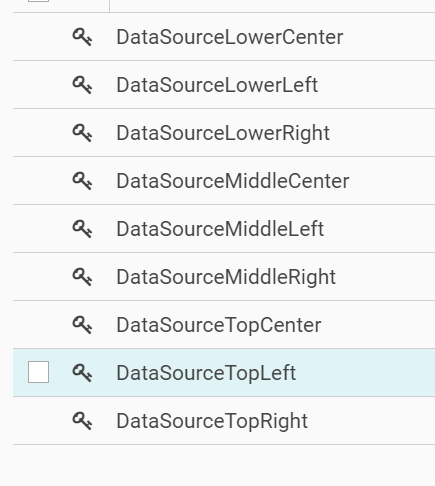Click the key icon beside DataSourceMiddleCenter
Image resolution: width=435 pixels, height=486 pixels.
(82, 181)
